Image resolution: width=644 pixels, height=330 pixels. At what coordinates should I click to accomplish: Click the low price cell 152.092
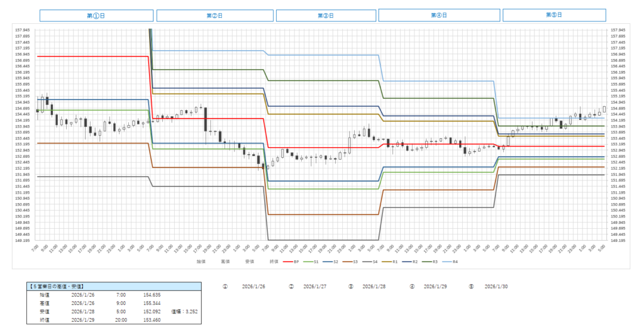click(153, 311)
